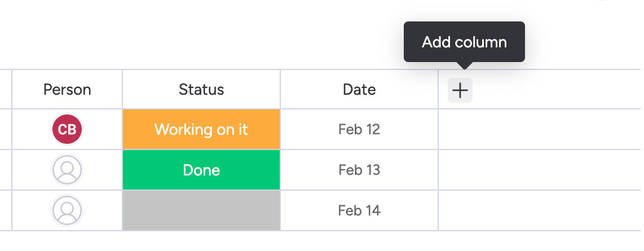Click the Person column header
The image size is (644, 251).
(67, 89)
